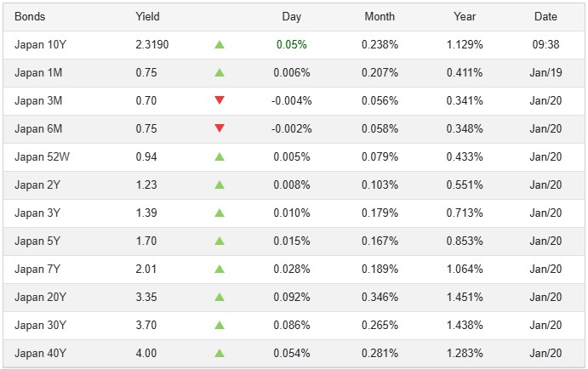The width and height of the screenshot is (588, 369).
Task: Sort table by the Yield column header
Action: (147, 16)
